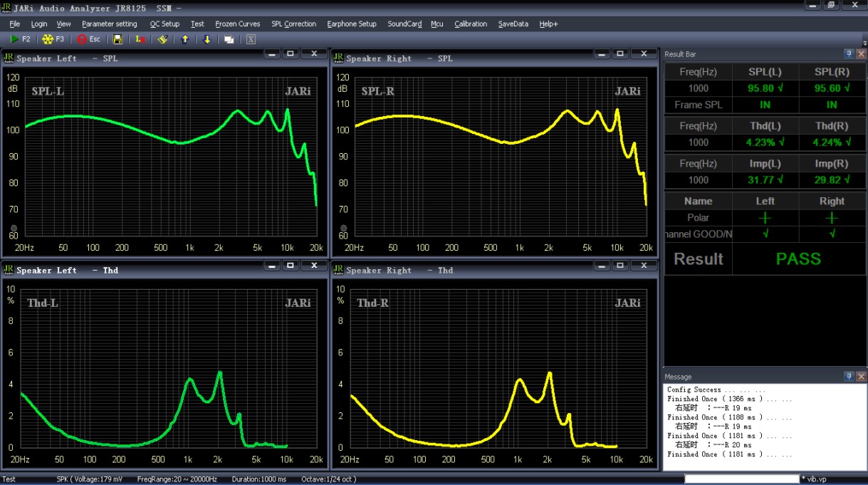Toggle the X icon at toolbar's right end
Screen dimensions: 868x485
[x=251, y=39]
